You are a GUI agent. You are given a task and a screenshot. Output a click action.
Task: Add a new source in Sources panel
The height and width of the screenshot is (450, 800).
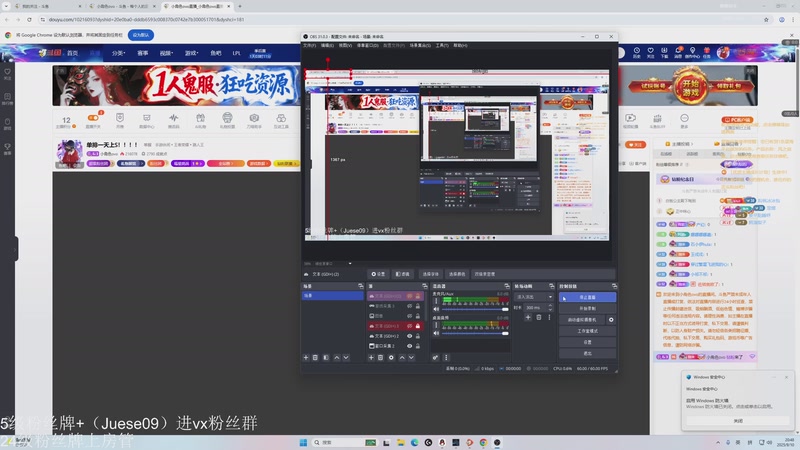pos(371,358)
